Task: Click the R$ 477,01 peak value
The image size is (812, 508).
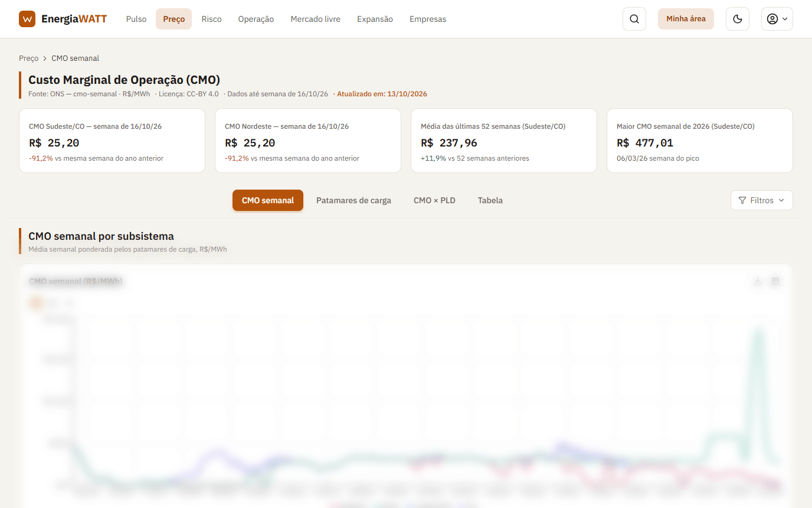Action: pyautogui.click(x=645, y=143)
